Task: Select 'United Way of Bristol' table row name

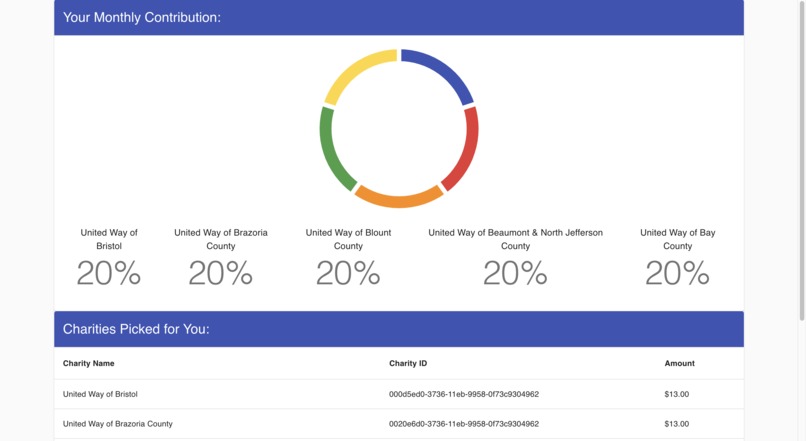Action: pyautogui.click(x=100, y=394)
